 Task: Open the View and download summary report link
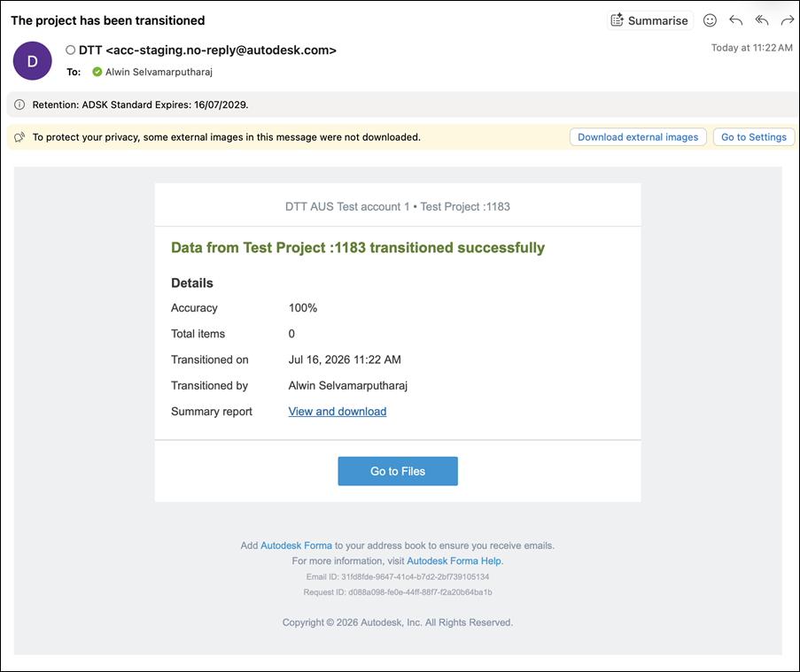coord(338,412)
